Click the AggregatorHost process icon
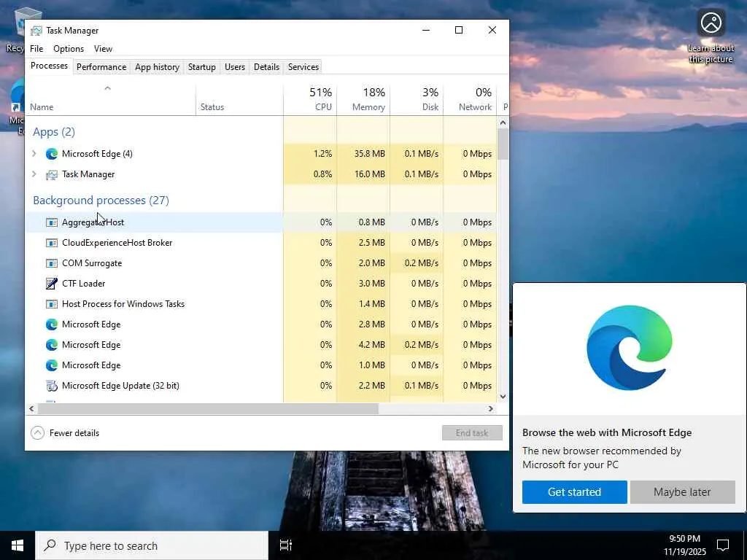Image resolution: width=747 pixels, height=560 pixels. tap(52, 222)
